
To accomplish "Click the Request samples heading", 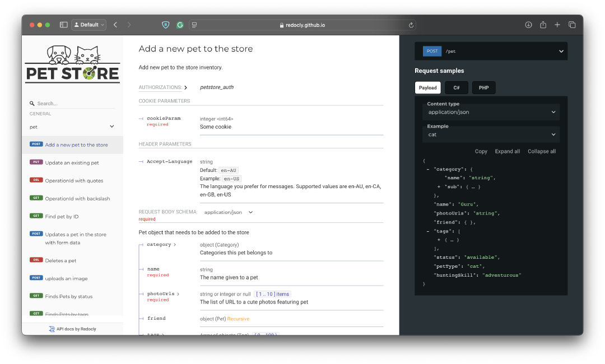I will 439,71.
